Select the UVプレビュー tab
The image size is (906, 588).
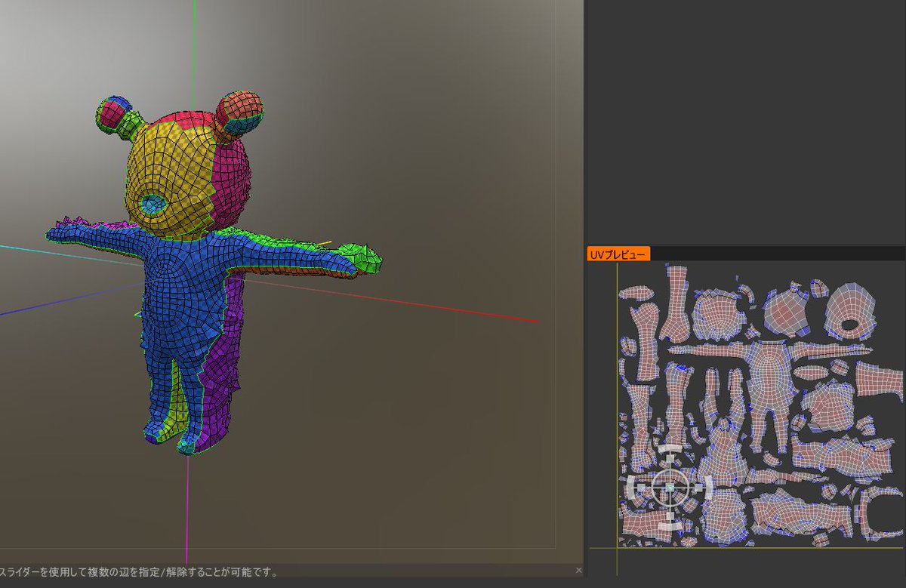pos(618,254)
